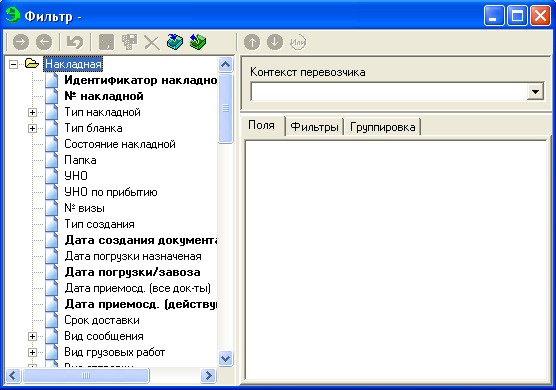Click the left-arrow remove field toolbar icon
Viewport: 556px width, 390px height.
(x=44, y=42)
